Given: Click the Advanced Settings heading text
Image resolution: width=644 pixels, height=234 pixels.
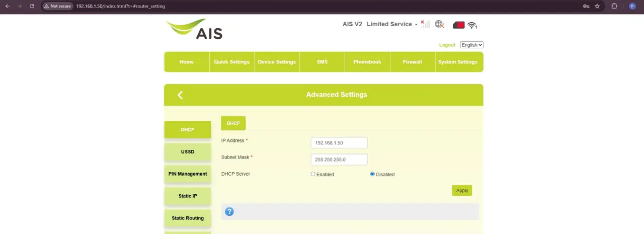Looking at the screenshot, I should 337,95.
